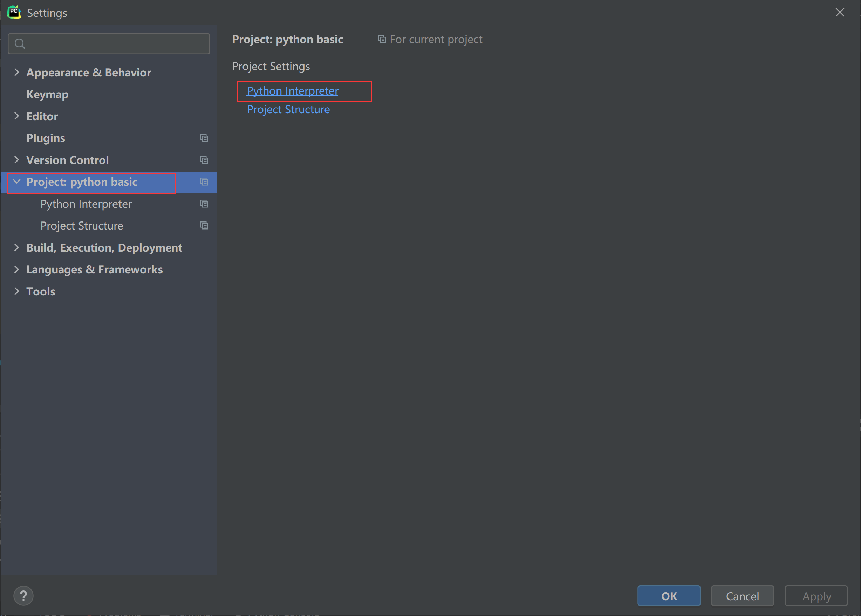The height and width of the screenshot is (616, 861).
Task: Select Languages & Frameworks tree item
Action: [95, 269]
